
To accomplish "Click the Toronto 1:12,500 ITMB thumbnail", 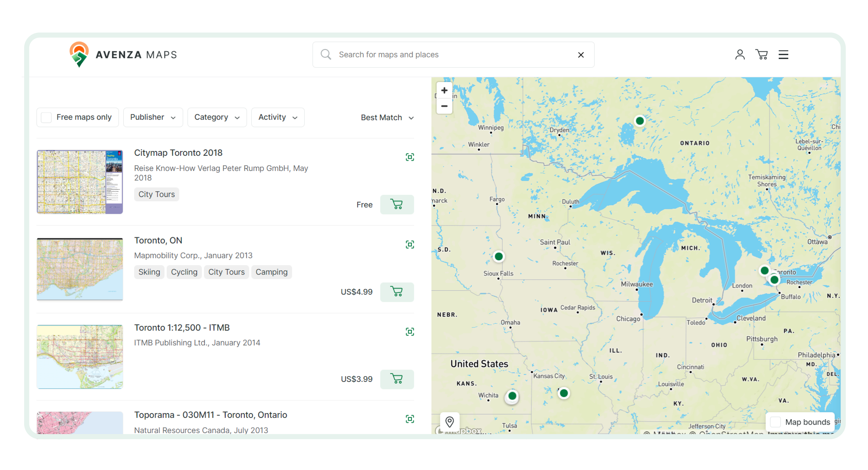I will coord(80,356).
